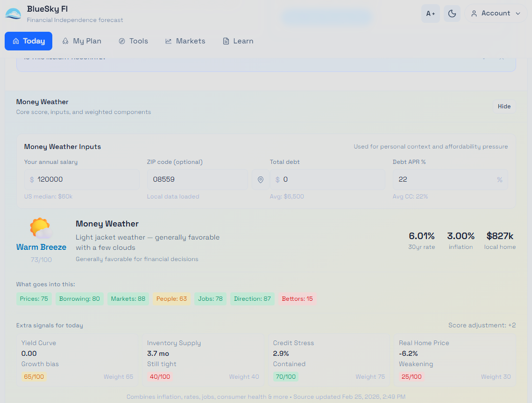Image resolution: width=532 pixels, height=403 pixels.
Task: Toggle dark mode with the moon icon
Action: pos(452,13)
